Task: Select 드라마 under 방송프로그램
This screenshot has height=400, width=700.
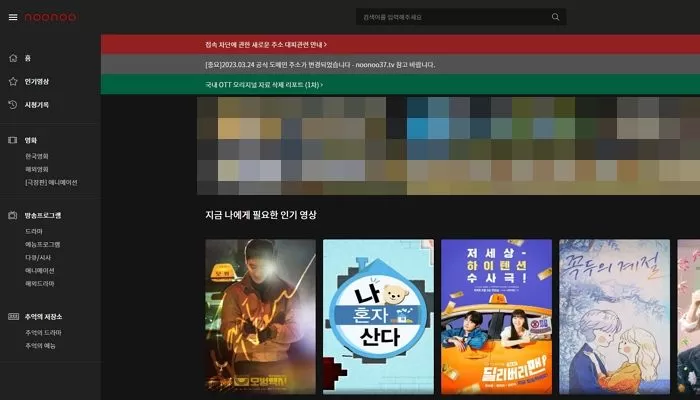Action: pyautogui.click(x=34, y=231)
